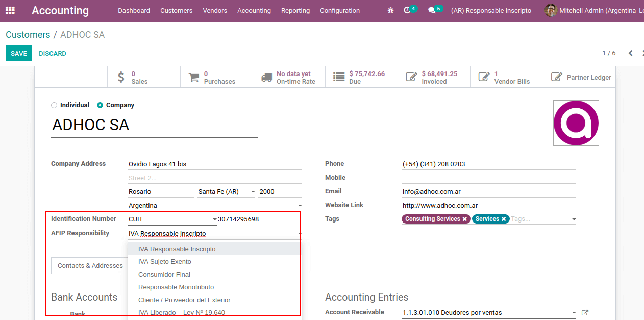The image size is (644, 320).
Task: Click the Partner Ledger pencil icon
Action: (x=556, y=77)
